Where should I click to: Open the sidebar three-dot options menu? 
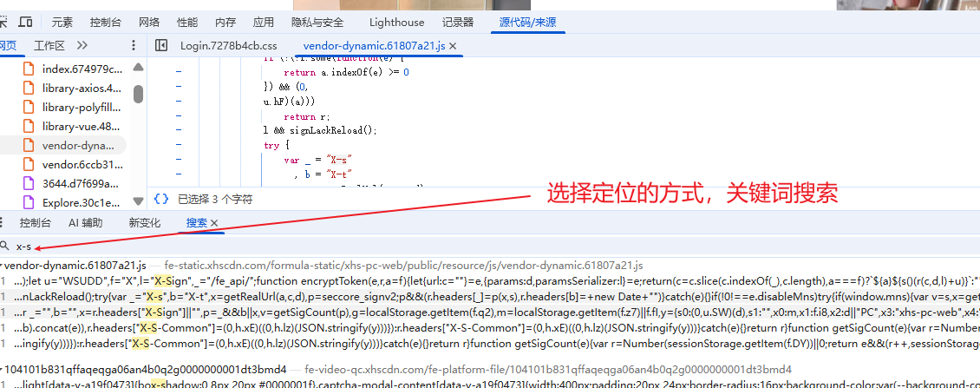tap(133, 46)
